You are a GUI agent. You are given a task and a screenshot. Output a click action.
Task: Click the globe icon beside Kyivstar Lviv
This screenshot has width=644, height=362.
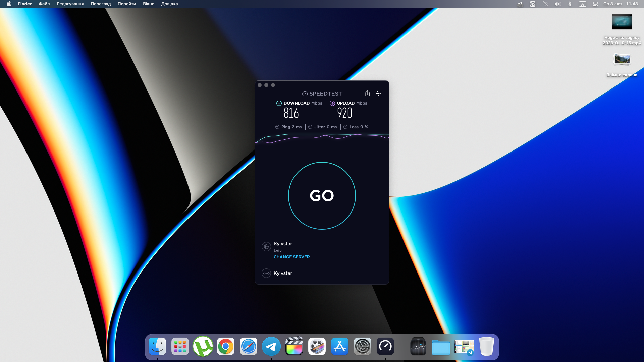point(266,247)
